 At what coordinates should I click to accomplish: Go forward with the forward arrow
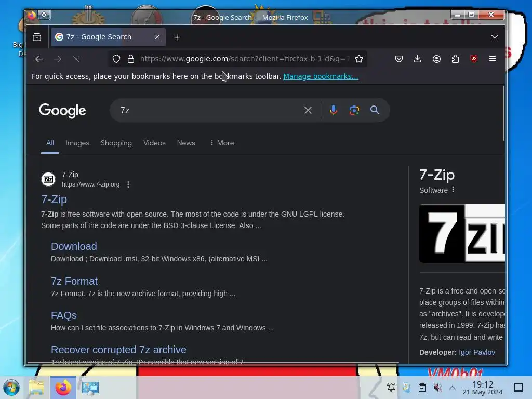(x=58, y=59)
